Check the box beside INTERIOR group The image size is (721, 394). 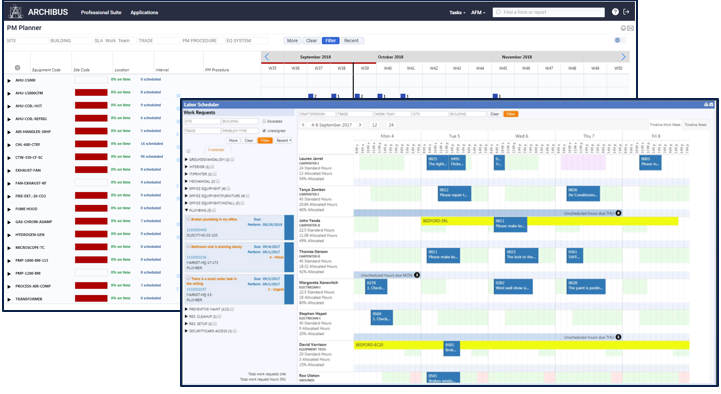pyautogui.click(x=212, y=167)
